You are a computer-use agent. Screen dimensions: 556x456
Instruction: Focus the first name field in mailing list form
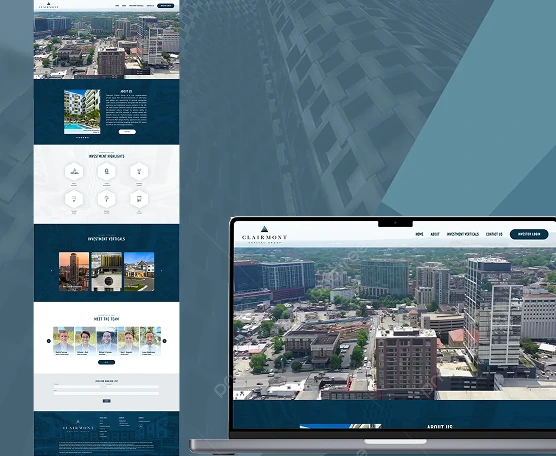point(77,387)
